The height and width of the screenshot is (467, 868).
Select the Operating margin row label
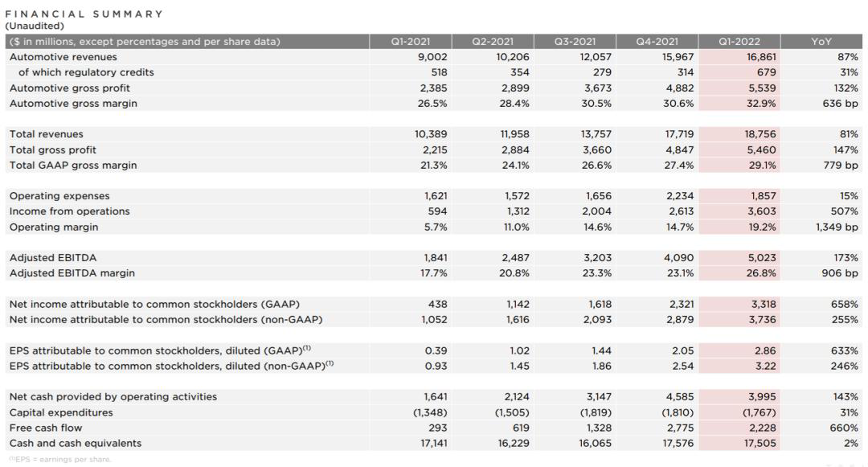pyautogui.click(x=54, y=227)
